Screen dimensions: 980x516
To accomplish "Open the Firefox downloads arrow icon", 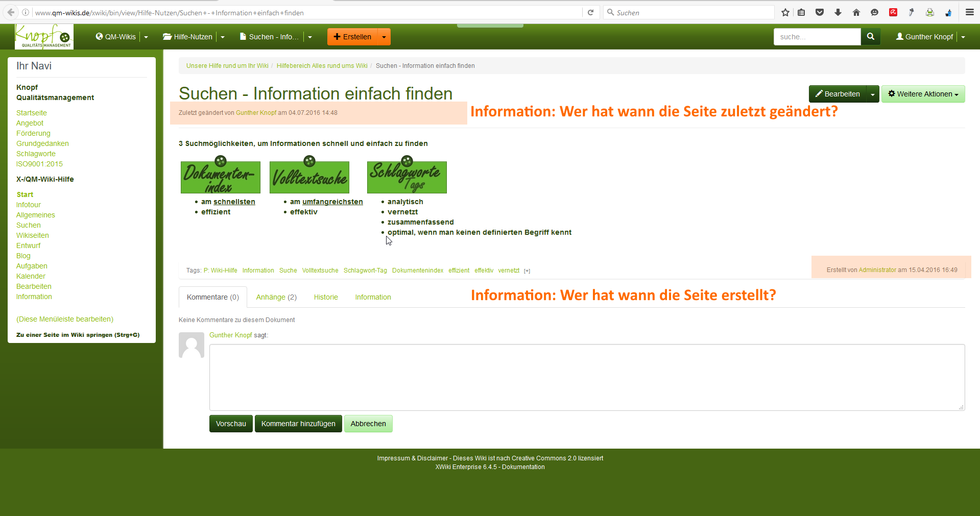I will click(x=838, y=13).
